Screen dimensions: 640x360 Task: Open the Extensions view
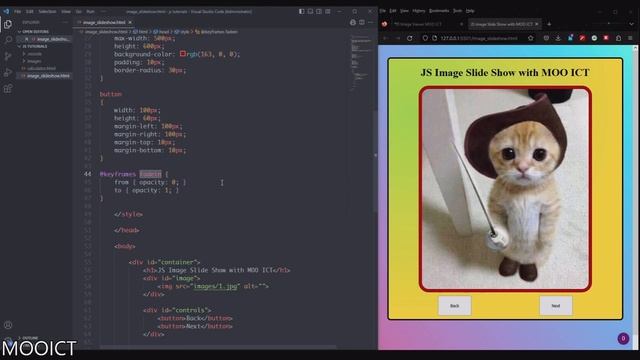tap(8, 89)
